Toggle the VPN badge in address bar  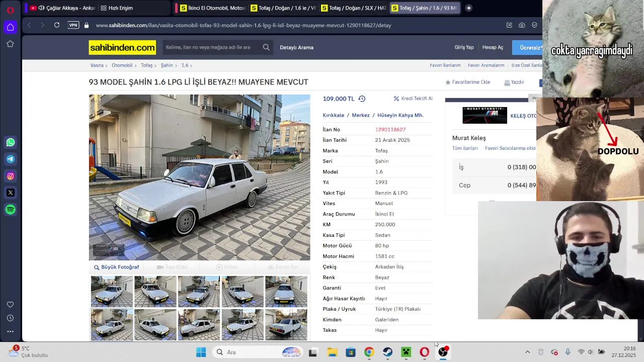[x=73, y=25]
